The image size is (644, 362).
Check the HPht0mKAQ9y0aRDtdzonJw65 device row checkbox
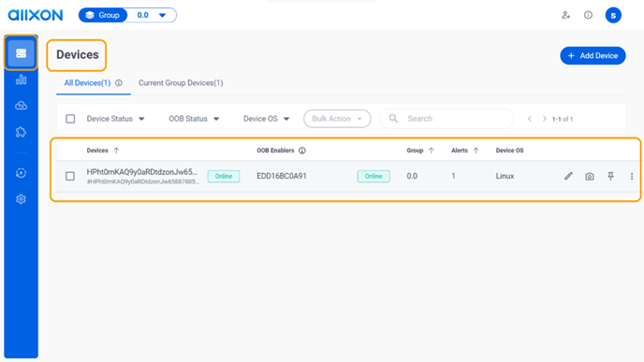(x=70, y=176)
